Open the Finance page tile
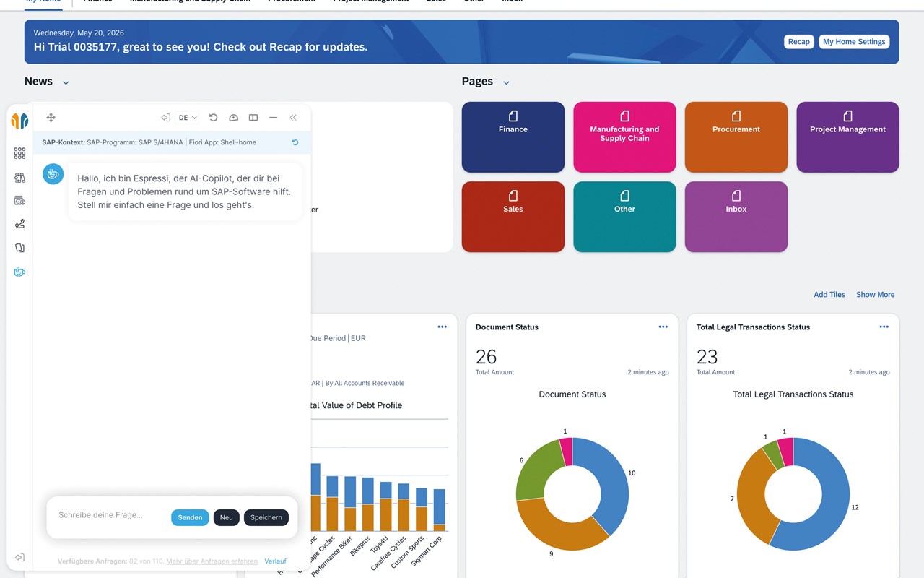924x578 pixels. click(513, 137)
